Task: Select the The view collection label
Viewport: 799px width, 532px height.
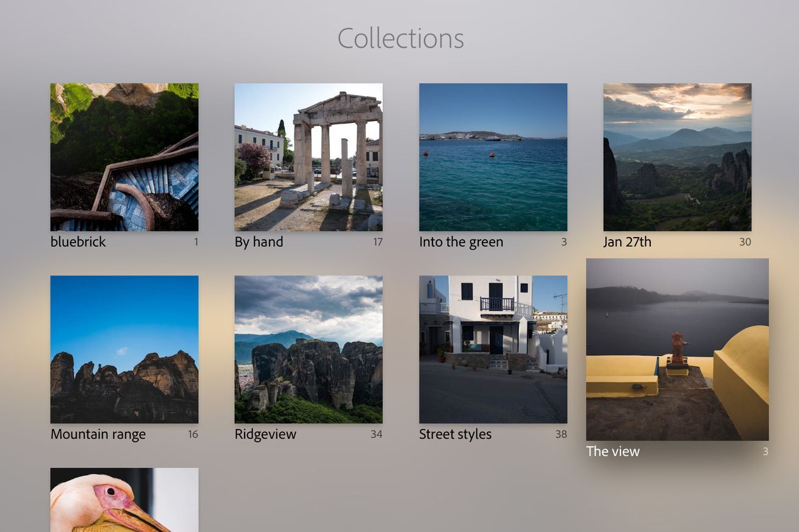Action: coord(613,452)
